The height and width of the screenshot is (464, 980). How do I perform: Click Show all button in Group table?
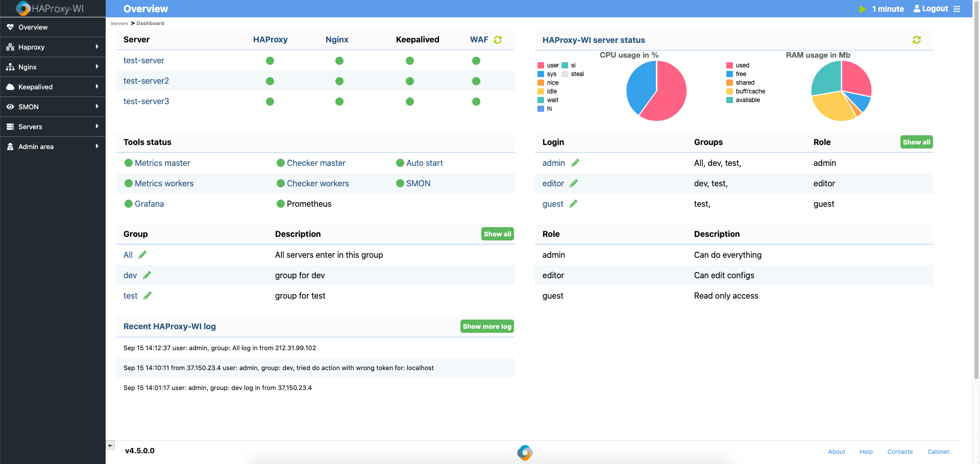[498, 234]
